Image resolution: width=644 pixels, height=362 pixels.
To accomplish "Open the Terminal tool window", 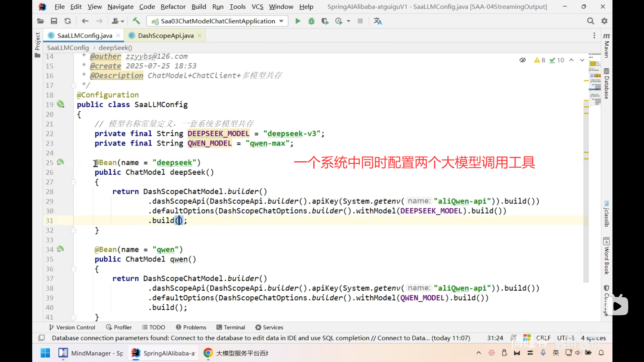I will click(x=231, y=327).
